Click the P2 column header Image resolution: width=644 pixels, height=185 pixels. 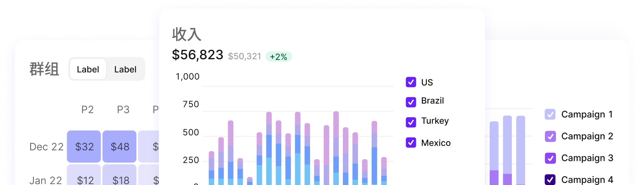pyautogui.click(x=87, y=110)
